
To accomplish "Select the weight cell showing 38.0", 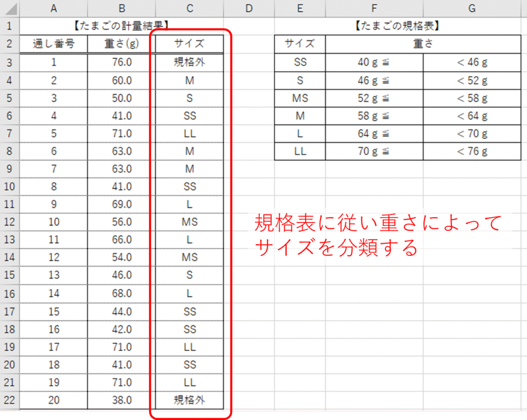I will point(121,400).
